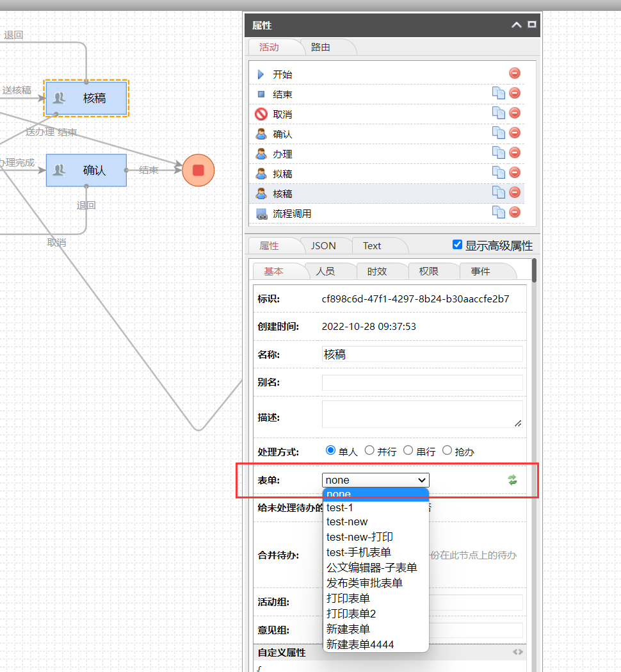Image resolution: width=621 pixels, height=672 pixels.
Task: Pick 打印表单 from the form list
Action: (x=376, y=598)
